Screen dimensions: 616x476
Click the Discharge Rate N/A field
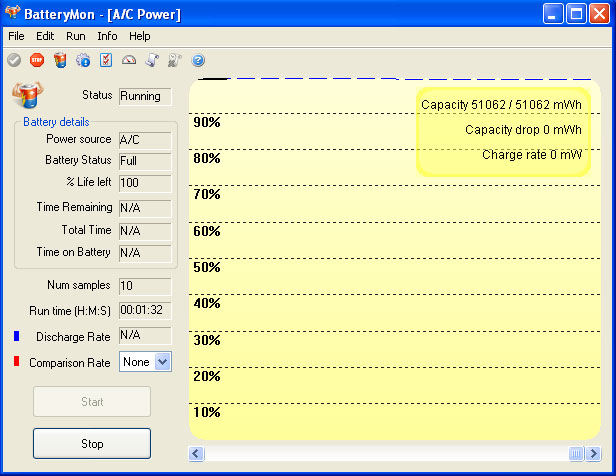145,335
